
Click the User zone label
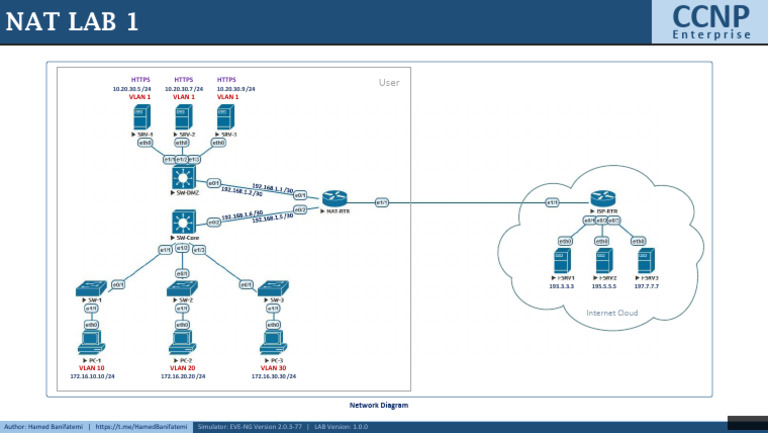389,82
